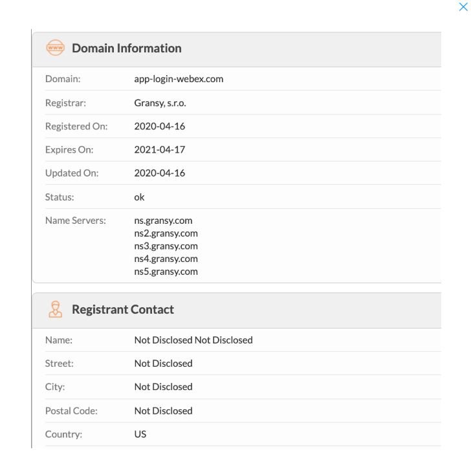Click the Domain: field label
The width and height of the screenshot is (471, 476).
pos(63,79)
